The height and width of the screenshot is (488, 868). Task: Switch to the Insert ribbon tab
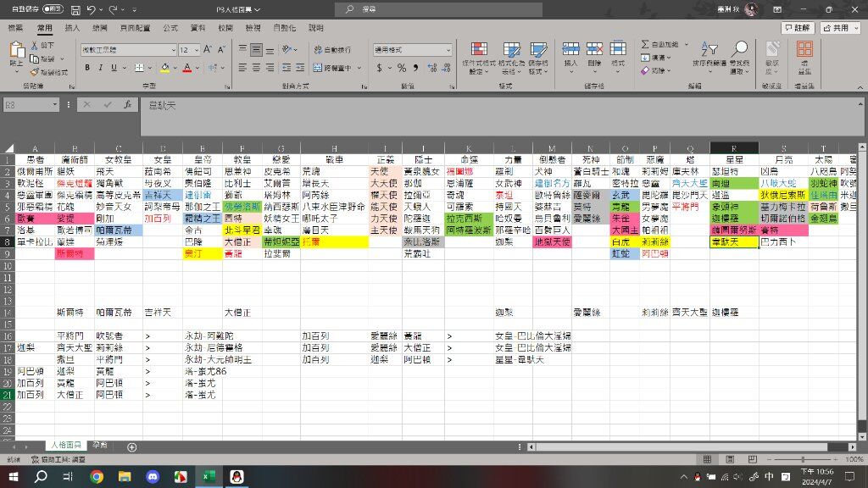coord(72,28)
